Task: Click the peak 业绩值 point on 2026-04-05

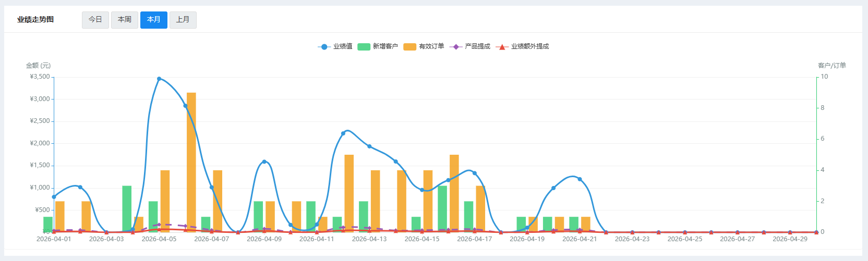Action: [159, 79]
